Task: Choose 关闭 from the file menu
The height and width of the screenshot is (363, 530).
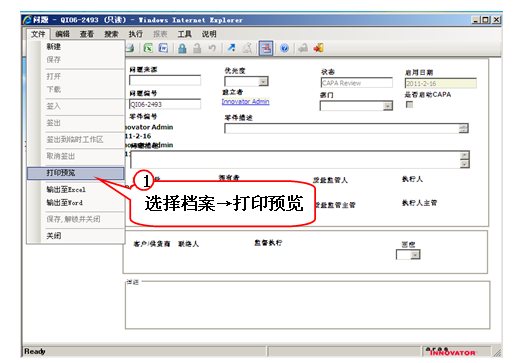Action: point(54,236)
